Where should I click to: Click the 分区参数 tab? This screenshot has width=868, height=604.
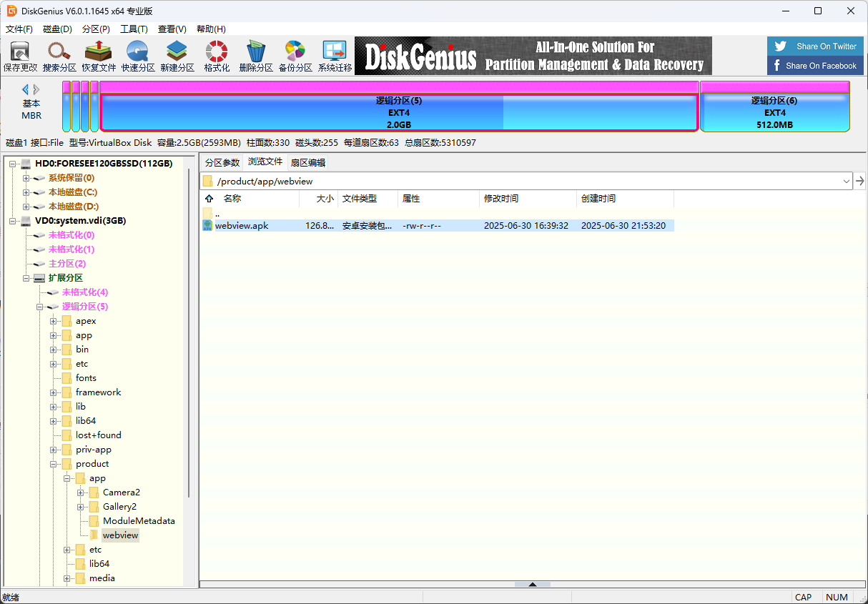tap(222, 162)
